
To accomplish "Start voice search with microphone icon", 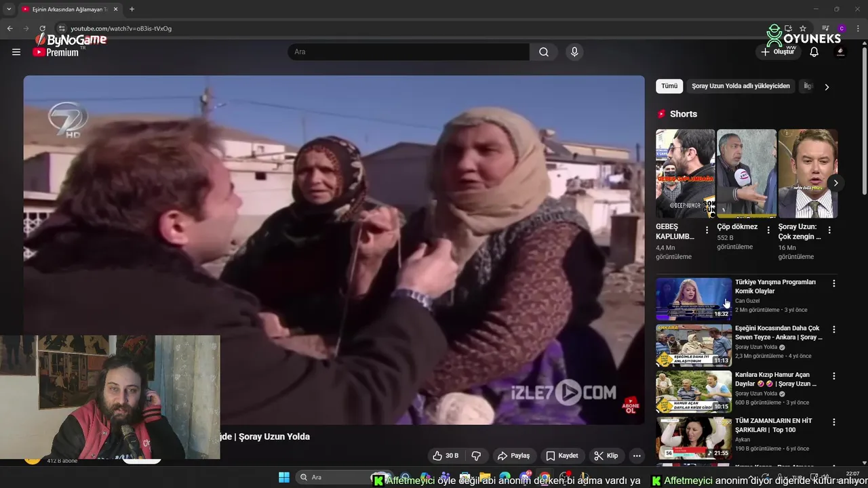I will pos(574,52).
